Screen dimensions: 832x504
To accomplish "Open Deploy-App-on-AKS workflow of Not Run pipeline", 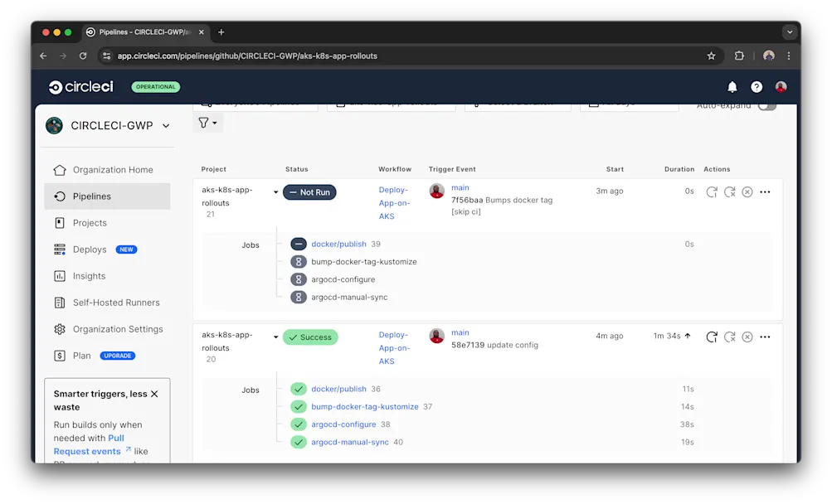I will (x=394, y=202).
